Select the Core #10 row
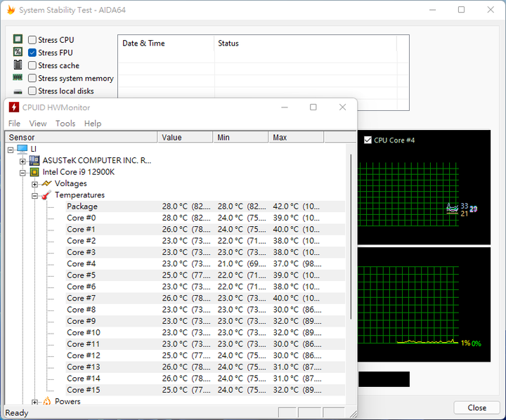This screenshot has width=506, height=420. click(x=205, y=333)
